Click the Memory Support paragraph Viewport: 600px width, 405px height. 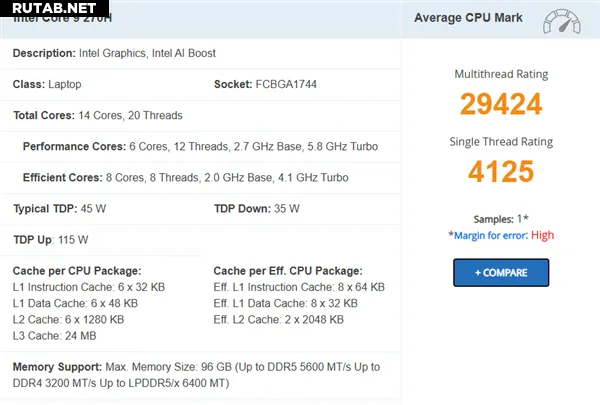pos(196,375)
